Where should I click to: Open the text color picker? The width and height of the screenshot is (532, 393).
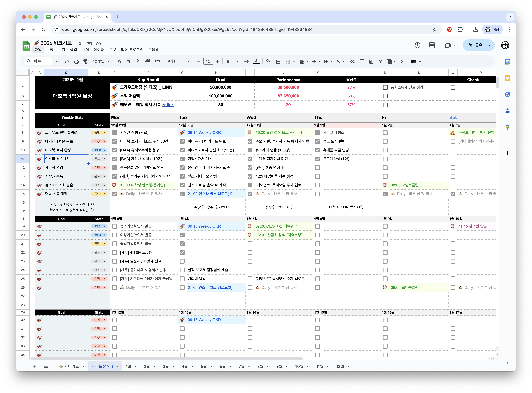coord(256,61)
